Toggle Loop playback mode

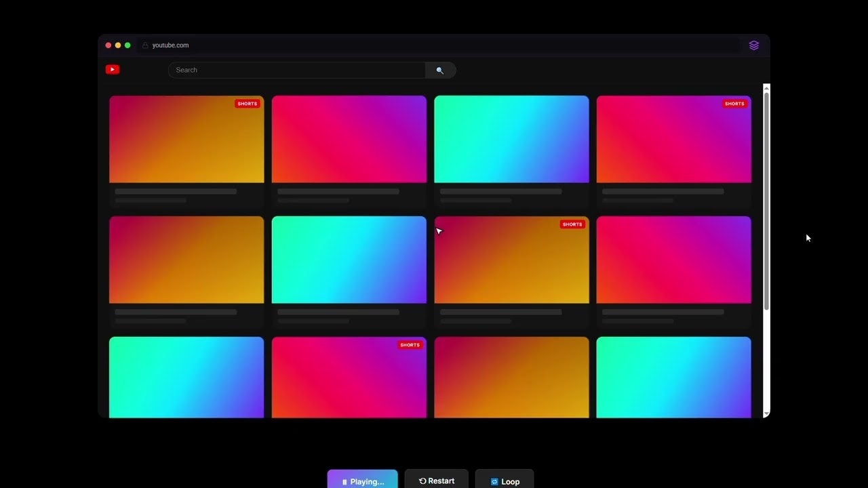(x=505, y=481)
